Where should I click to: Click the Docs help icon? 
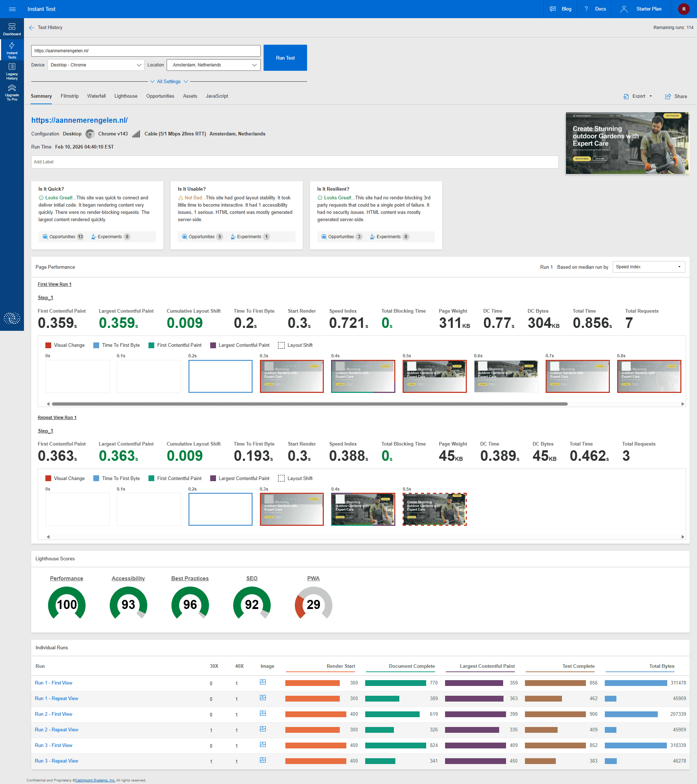586,9
